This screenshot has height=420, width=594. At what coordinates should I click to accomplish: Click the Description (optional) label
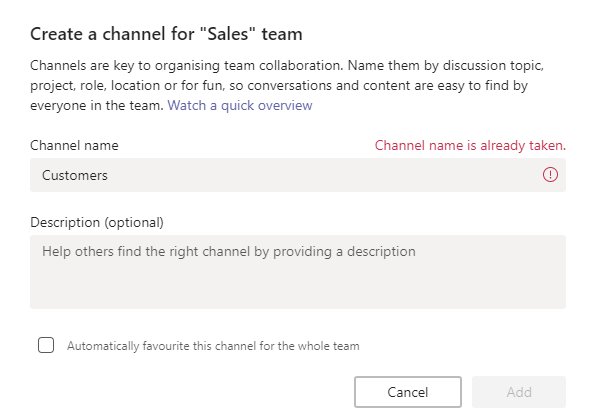pyautogui.click(x=97, y=223)
